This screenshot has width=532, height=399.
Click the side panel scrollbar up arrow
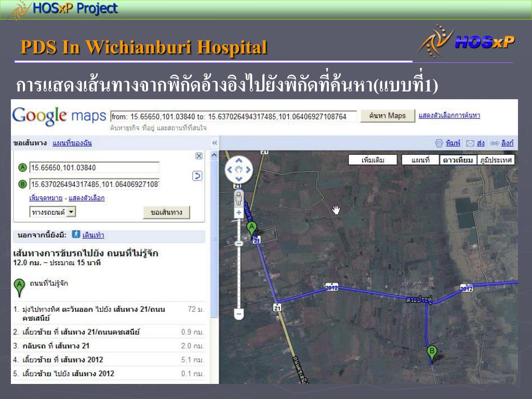(x=215, y=155)
